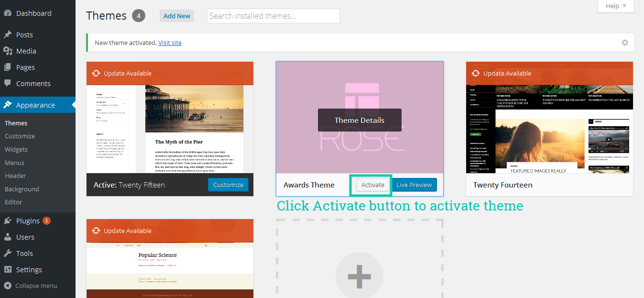
Task: Activate the Awards Theme
Action: pos(373,185)
